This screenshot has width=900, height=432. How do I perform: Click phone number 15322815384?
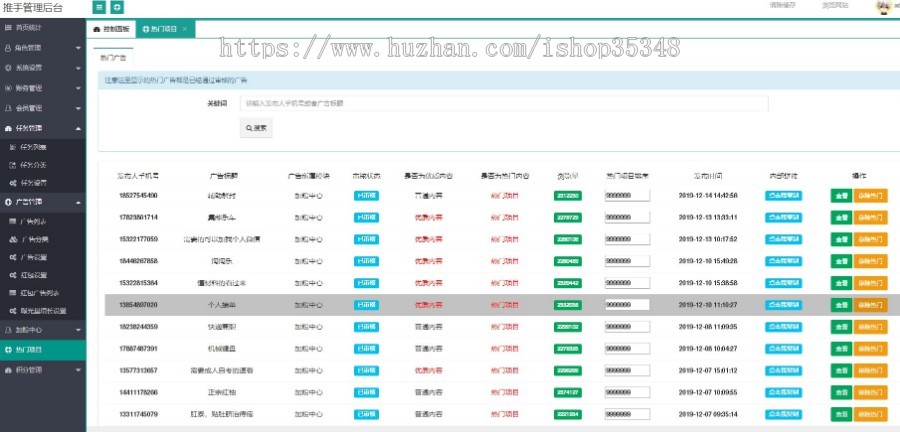(x=137, y=283)
